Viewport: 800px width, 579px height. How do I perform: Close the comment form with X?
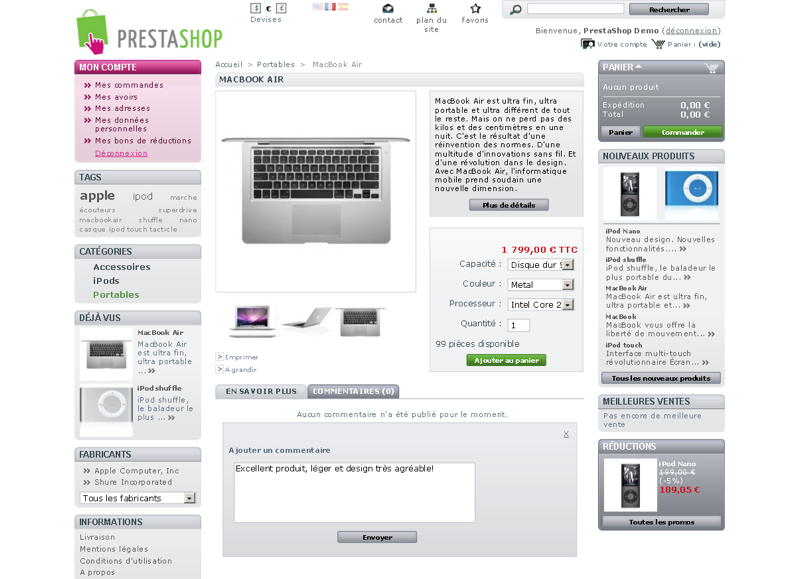(566, 434)
